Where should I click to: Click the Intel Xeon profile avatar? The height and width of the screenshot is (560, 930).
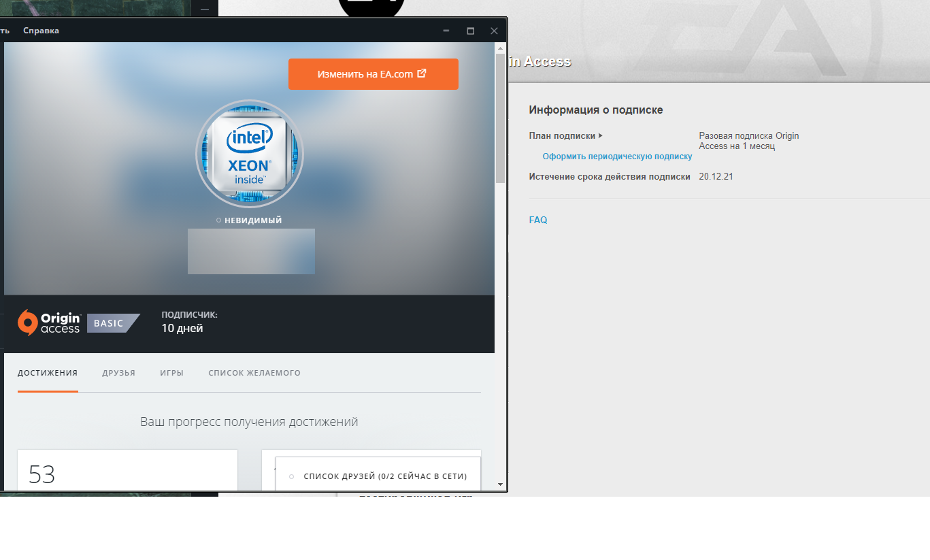(x=250, y=154)
